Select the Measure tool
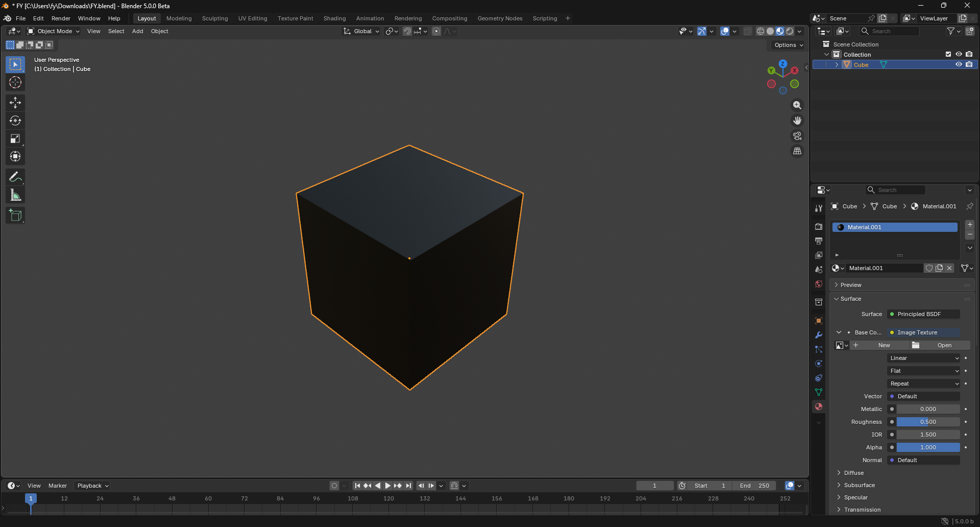The width and height of the screenshot is (980, 527). (15, 195)
